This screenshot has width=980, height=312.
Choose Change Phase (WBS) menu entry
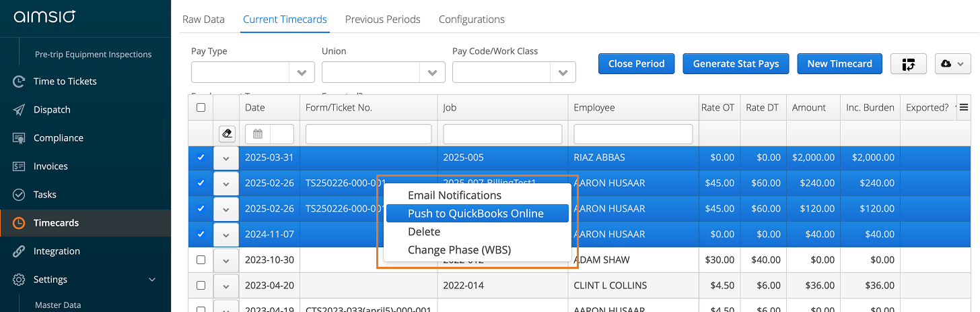[477, 250]
